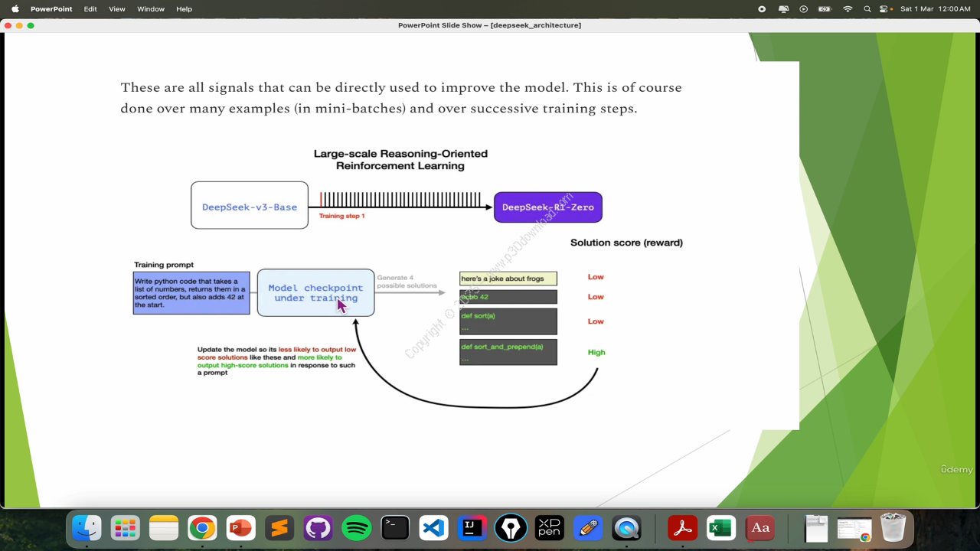Click the play circle icon in menu bar

[803, 9]
